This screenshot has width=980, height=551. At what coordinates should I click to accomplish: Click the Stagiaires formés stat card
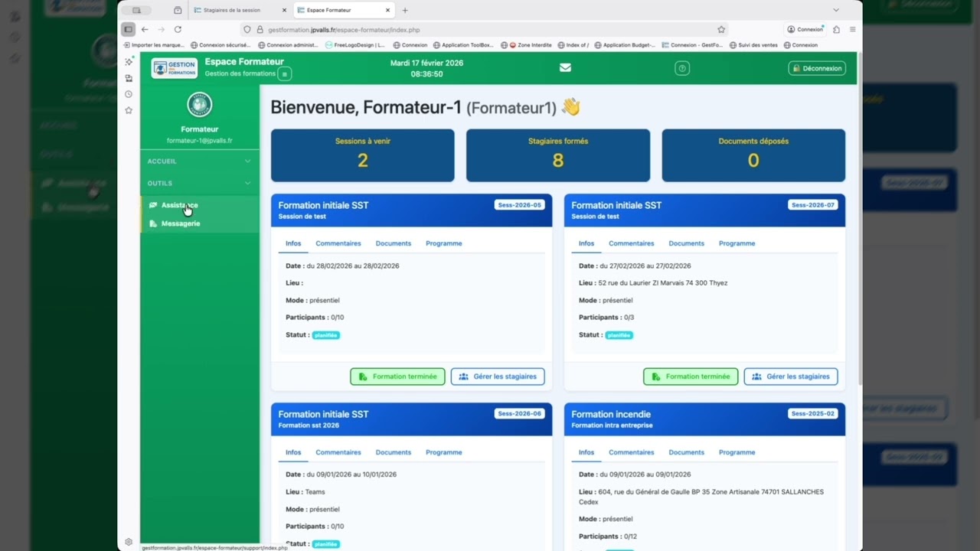558,155
